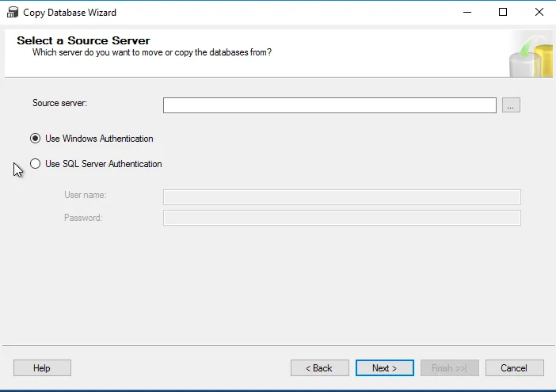Click the 'User name:' label
The width and height of the screenshot is (556, 392).
(86, 195)
